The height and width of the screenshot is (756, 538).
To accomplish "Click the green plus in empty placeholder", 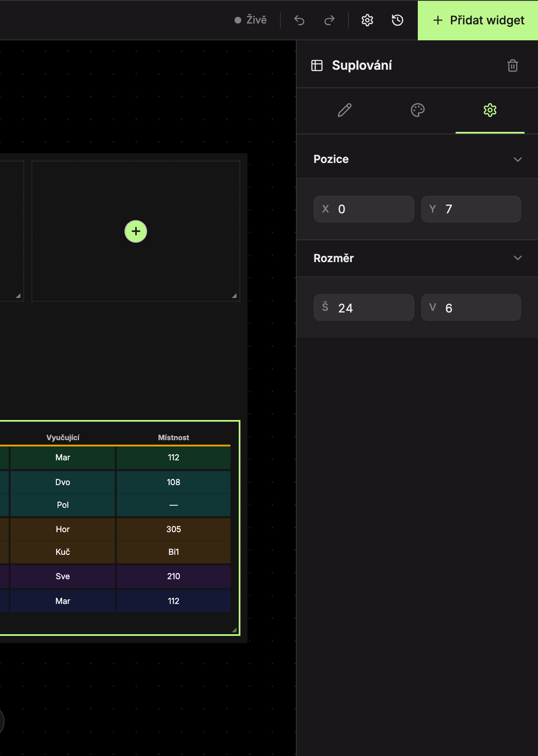I will click(136, 231).
